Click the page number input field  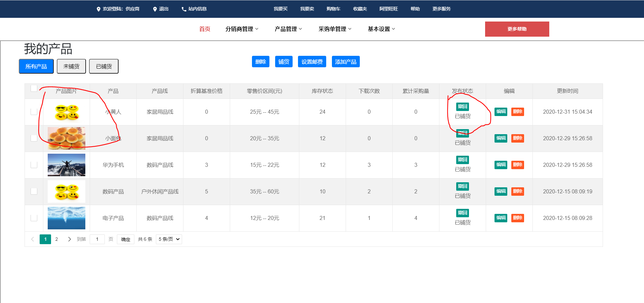pos(97,239)
